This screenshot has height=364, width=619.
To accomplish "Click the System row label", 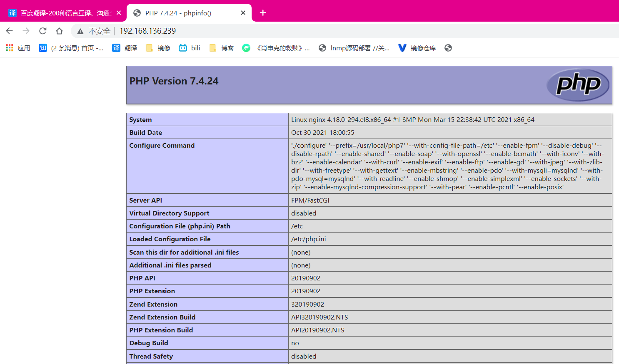I will [x=140, y=120].
